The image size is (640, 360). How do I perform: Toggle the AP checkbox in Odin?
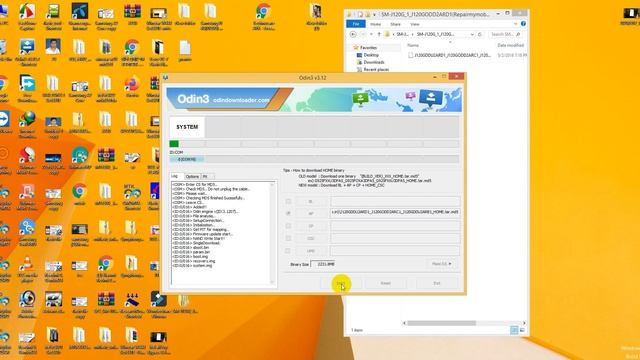pos(288,213)
